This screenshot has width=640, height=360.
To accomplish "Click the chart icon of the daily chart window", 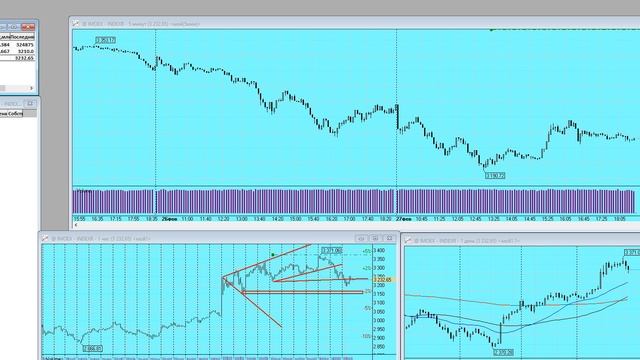I will tap(408, 241).
